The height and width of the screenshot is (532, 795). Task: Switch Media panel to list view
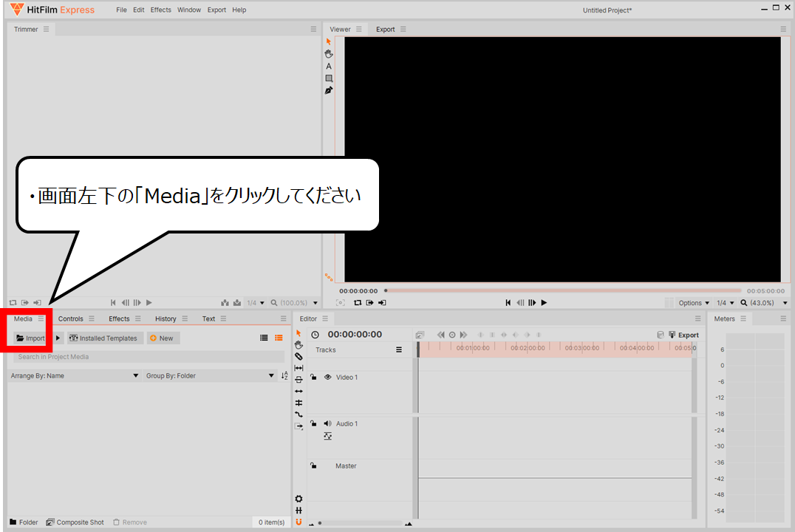[x=264, y=338]
